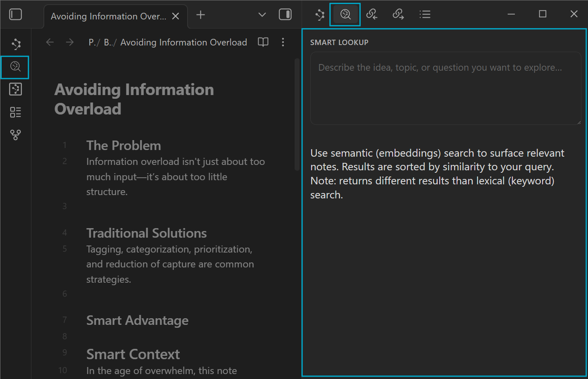The width and height of the screenshot is (588, 379).
Task: Expand the tab list dropdown chevron
Action: [x=262, y=15]
